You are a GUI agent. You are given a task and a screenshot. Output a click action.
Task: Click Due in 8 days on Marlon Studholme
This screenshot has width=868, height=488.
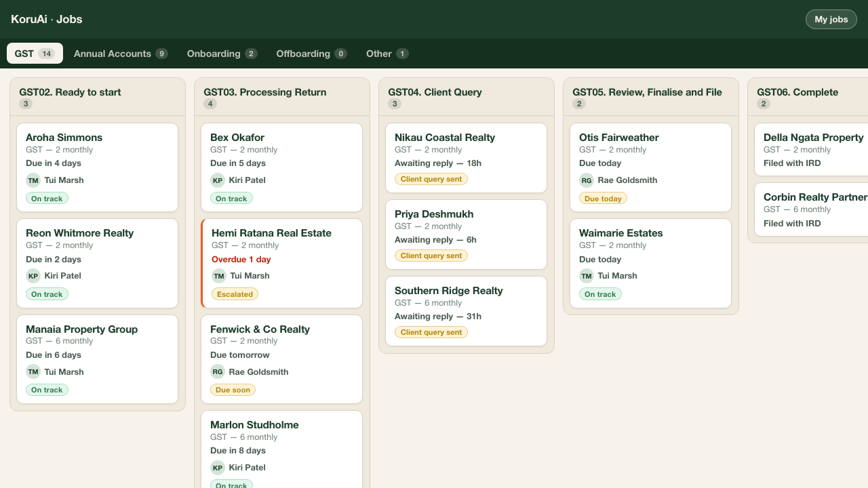coord(238,451)
